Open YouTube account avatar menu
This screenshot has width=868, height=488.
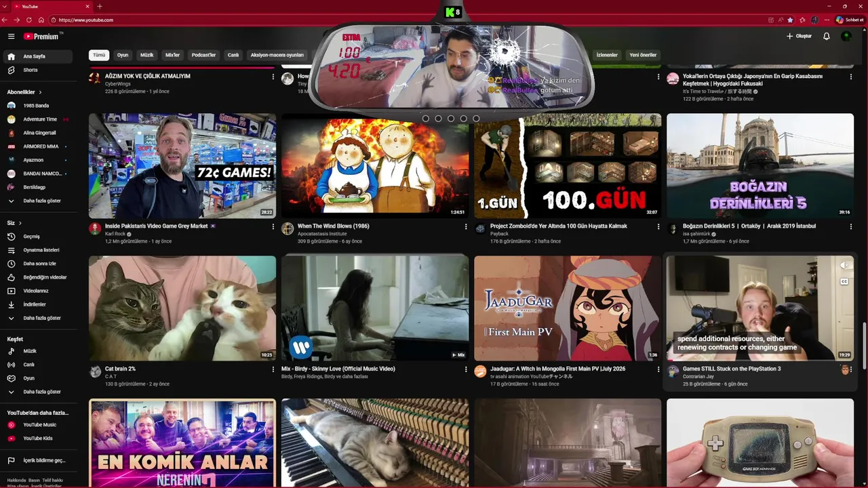tap(846, 36)
